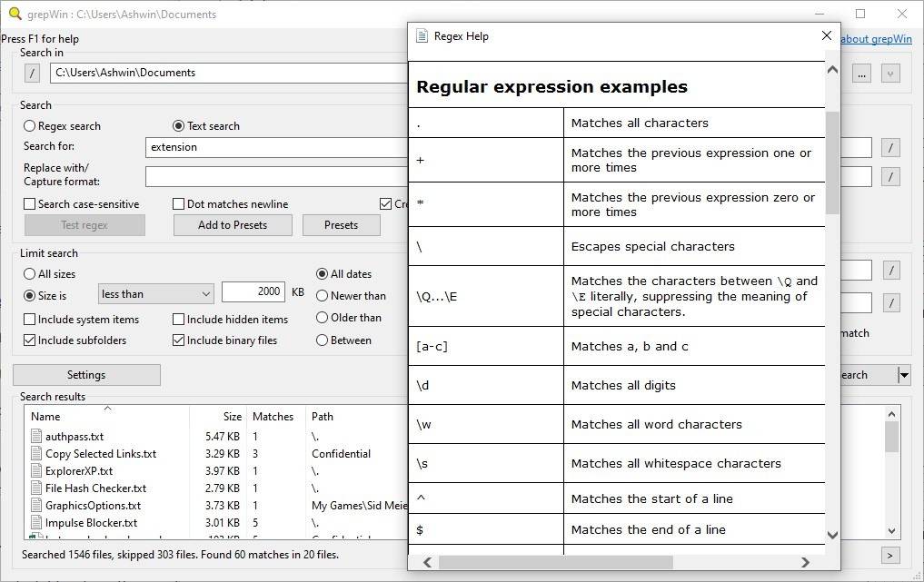This screenshot has width=924, height=582.
Task: Click the GraphicsOptions.txt file icon
Action: coord(36,506)
